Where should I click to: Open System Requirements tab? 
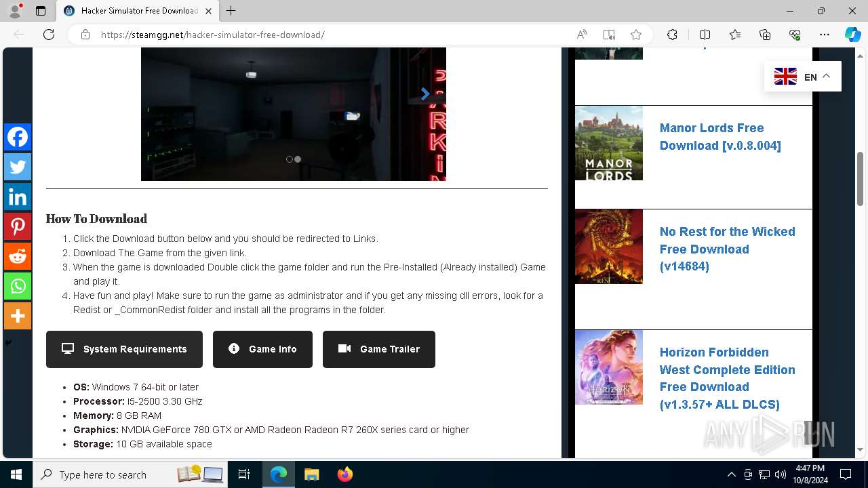click(124, 349)
